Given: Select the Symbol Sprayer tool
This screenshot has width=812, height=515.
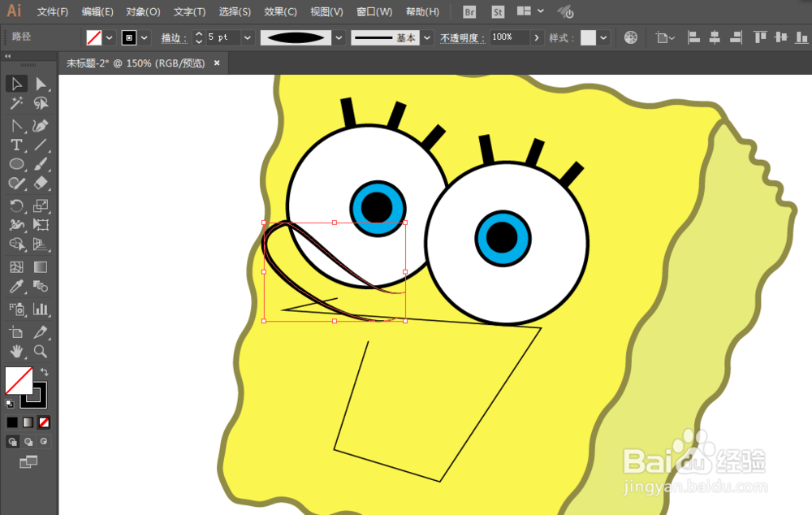Looking at the screenshot, I should 16,309.
